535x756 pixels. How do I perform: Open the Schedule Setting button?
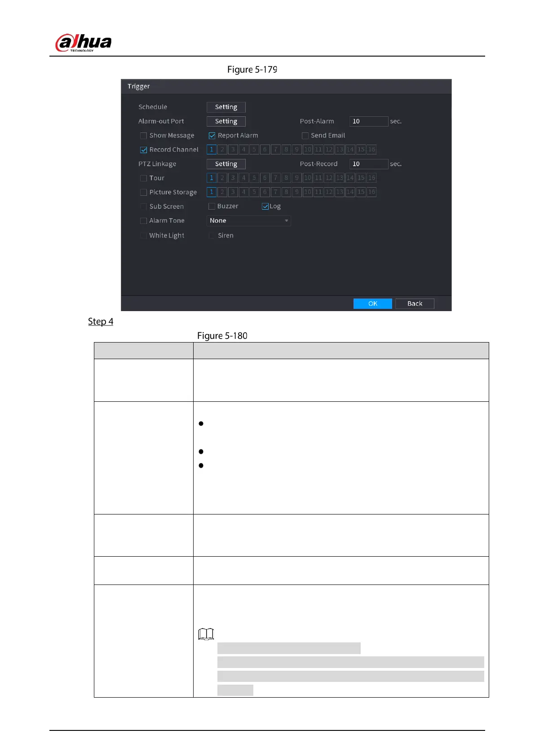pos(226,107)
